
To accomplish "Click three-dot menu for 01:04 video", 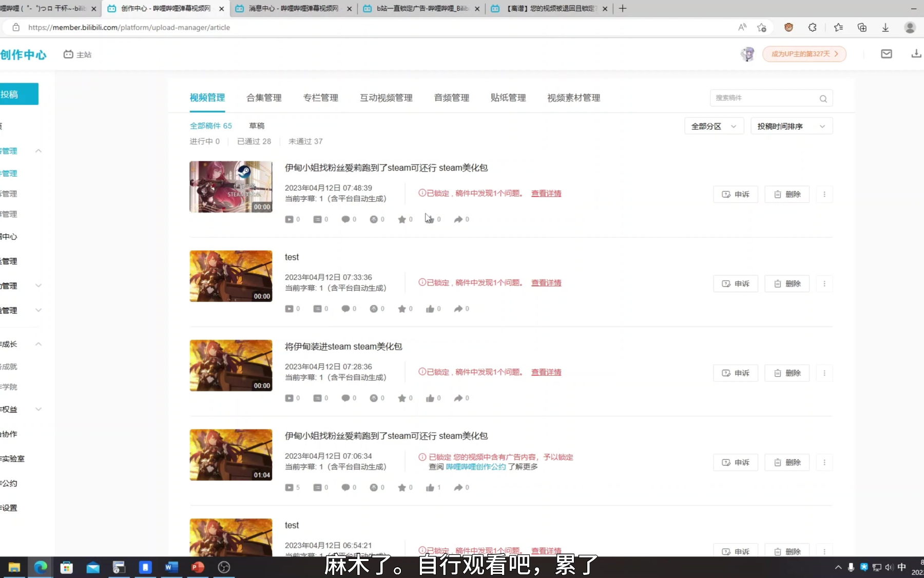I will coord(824,462).
